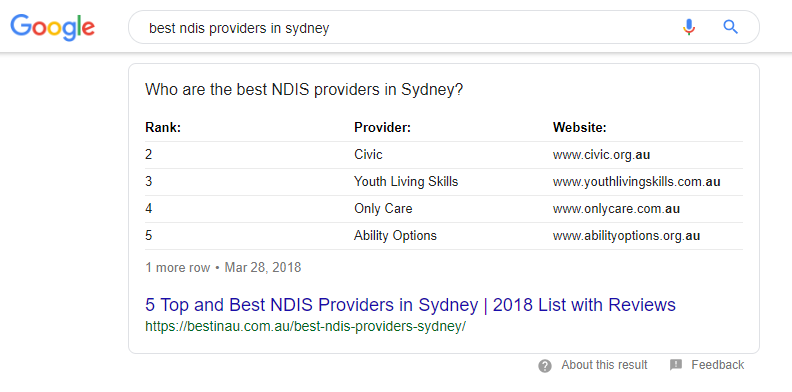Click the Feedback flag icon
This screenshot has height=392, width=792.
pyautogui.click(x=676, y=365)
